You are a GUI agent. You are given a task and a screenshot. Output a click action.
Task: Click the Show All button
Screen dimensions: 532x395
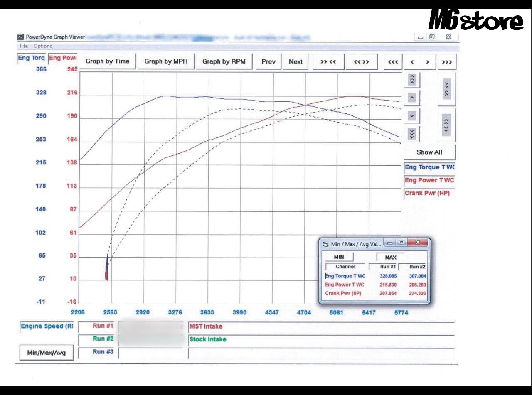tap(429, 152)
